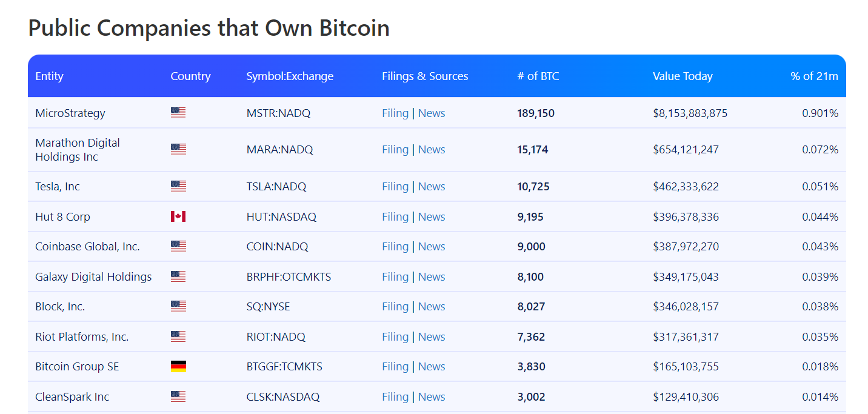Click the flag for Riot Platforms, Inc.
Image resolution: width=868 pixels, height=414 pixels.
pyautogui.click(x=178, y=336)
